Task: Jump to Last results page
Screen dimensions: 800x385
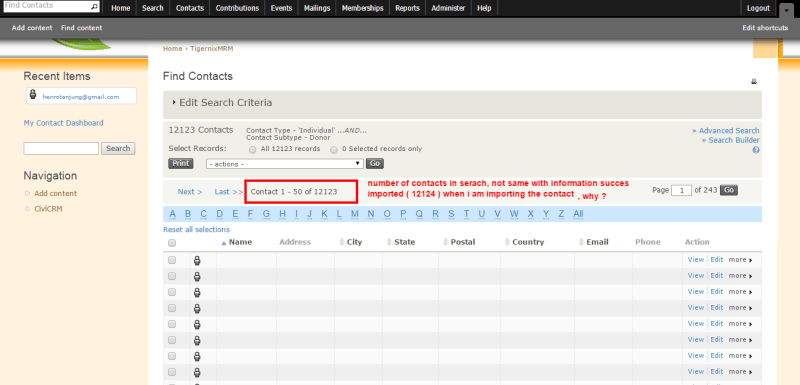Action: click(x=229, y=192)
